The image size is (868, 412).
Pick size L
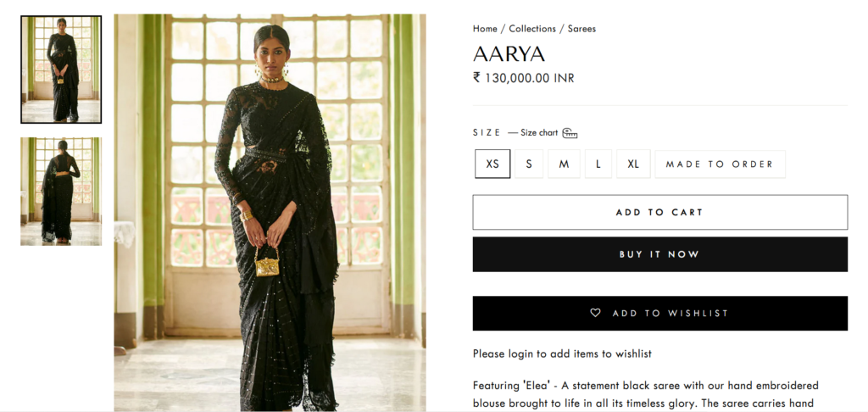(x=598, y=164)
